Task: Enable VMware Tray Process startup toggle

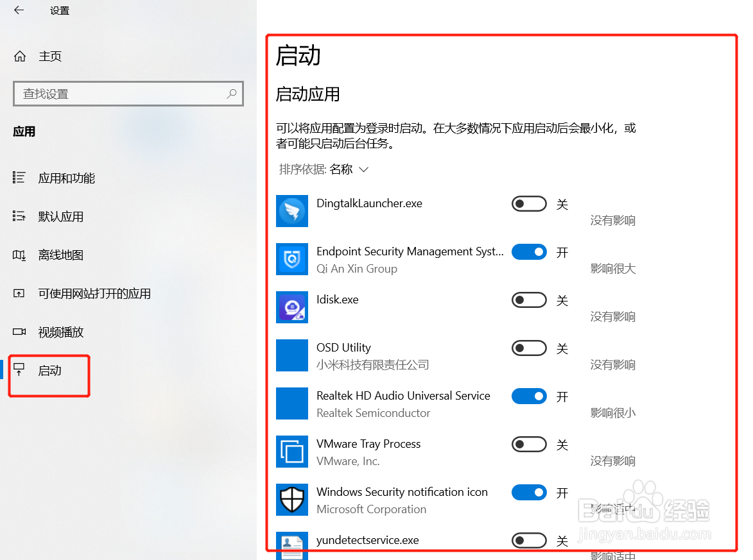Action: pos(529,445)
